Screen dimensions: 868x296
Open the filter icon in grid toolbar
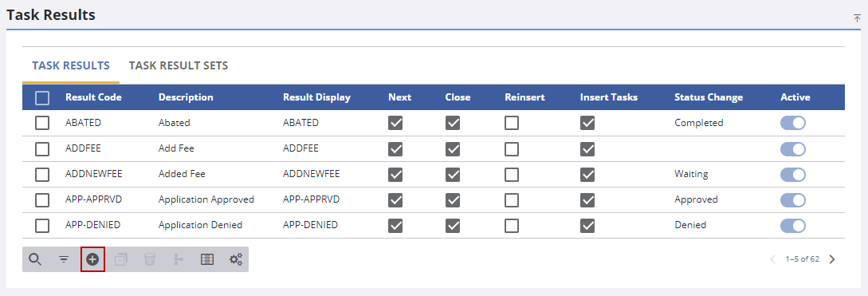point(65,259)
